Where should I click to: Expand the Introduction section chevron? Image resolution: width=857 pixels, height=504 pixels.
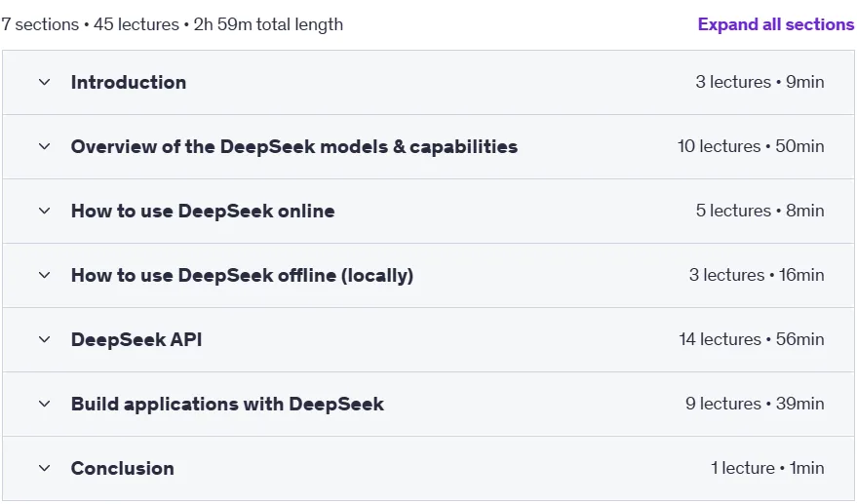point(44,83)
